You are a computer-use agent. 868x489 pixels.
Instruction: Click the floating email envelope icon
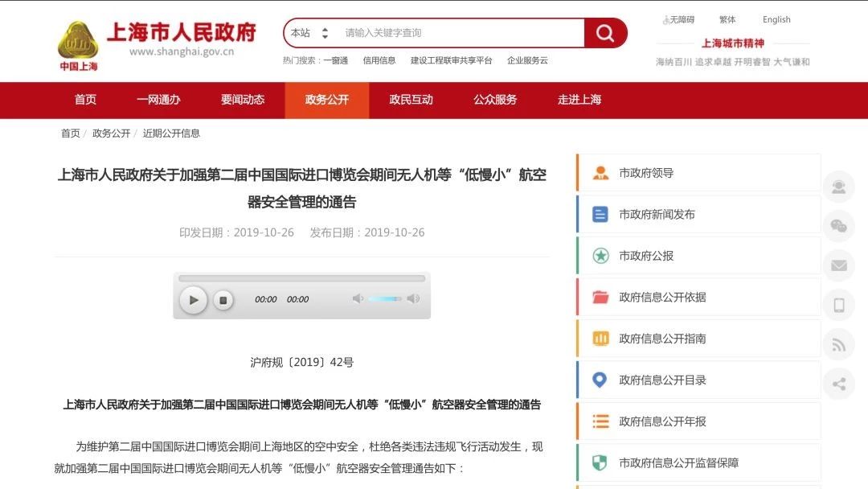pyautogui.click(x=838, y=265)
